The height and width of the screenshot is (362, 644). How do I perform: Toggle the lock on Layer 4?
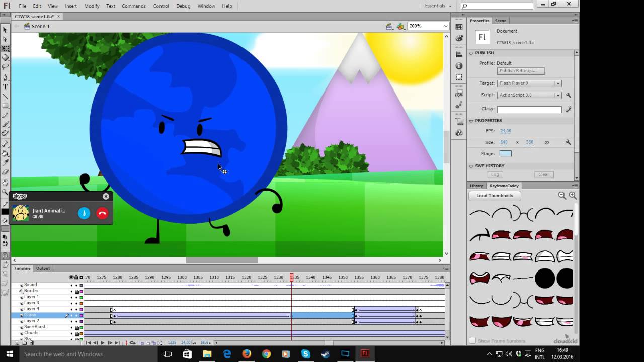tap(76, 309)
